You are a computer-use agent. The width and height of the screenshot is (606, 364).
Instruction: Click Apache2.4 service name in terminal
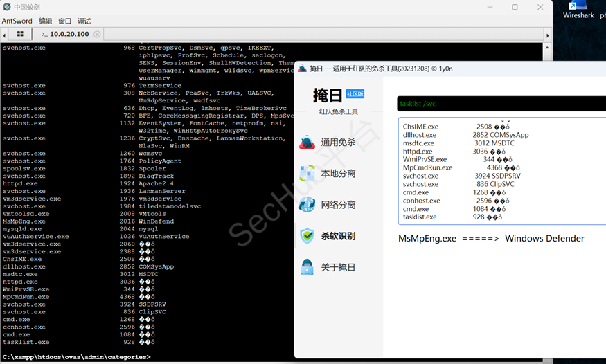[x=156, y=184]
